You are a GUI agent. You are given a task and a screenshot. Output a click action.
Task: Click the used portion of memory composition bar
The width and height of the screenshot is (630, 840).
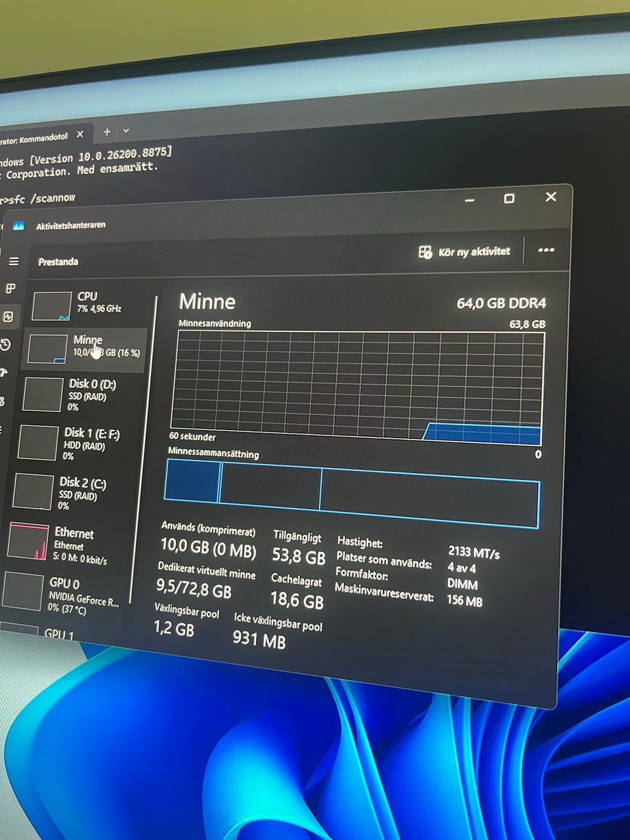click(x=192, y=481)
